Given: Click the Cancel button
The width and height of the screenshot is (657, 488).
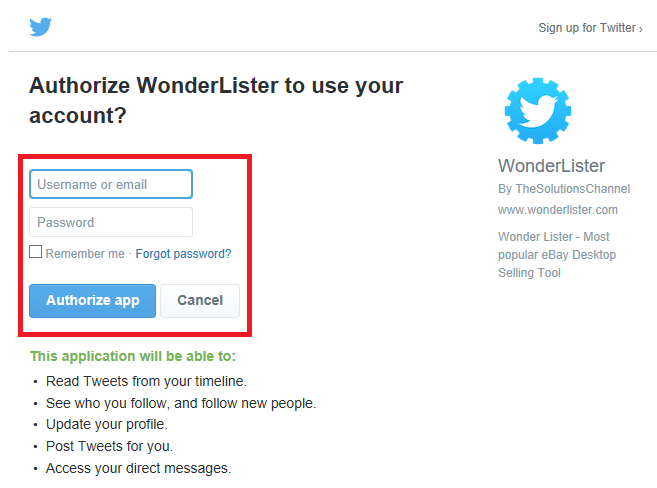Looking at the screenshot, I should 200,301.
